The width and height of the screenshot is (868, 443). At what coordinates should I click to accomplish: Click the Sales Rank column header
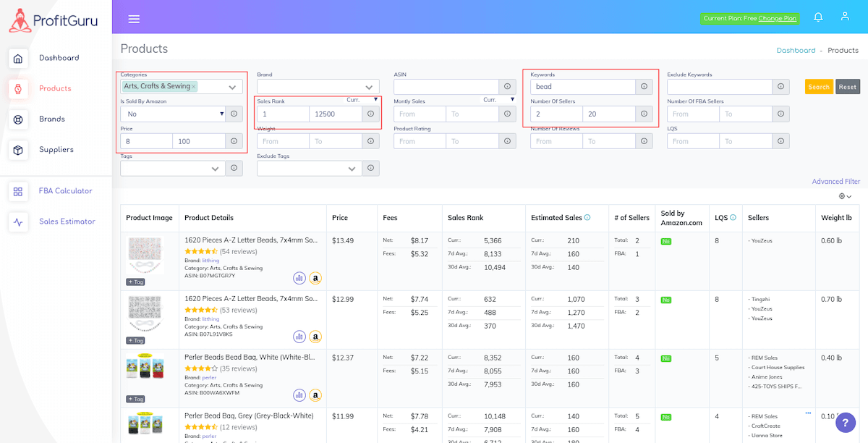465,217
